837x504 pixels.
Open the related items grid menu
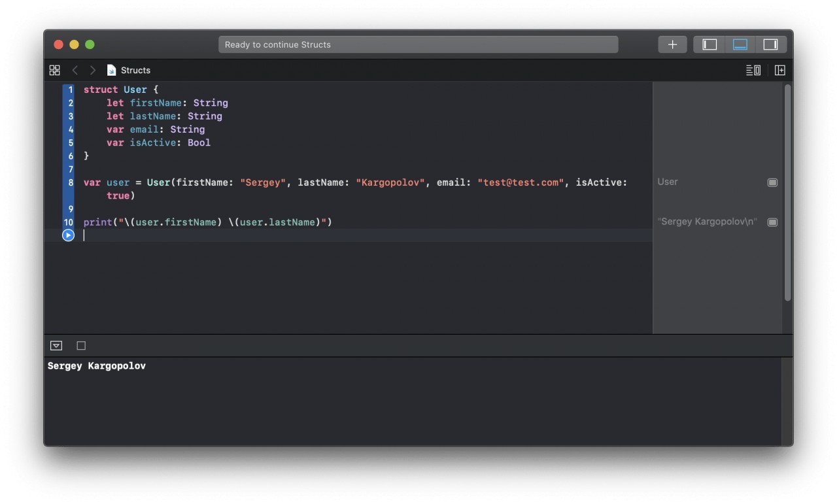coord(55,70)
